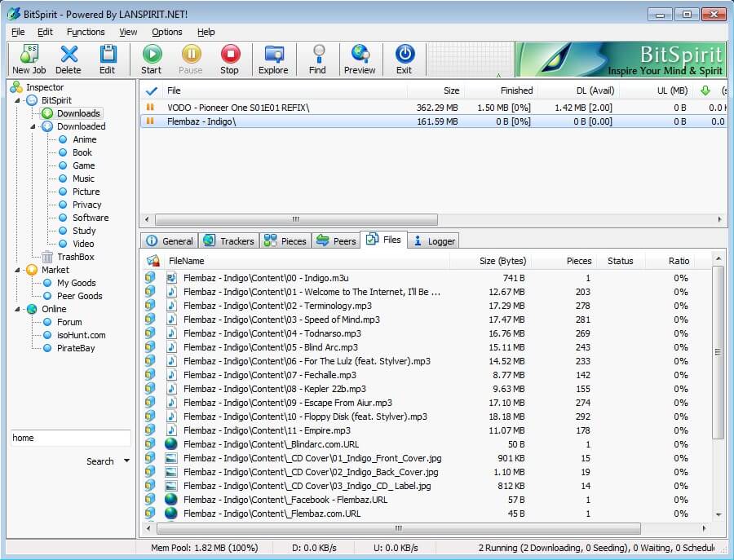Screen dimensions: 734x560
Task: Open Explore from the toolbar
Action: (273, 55)
